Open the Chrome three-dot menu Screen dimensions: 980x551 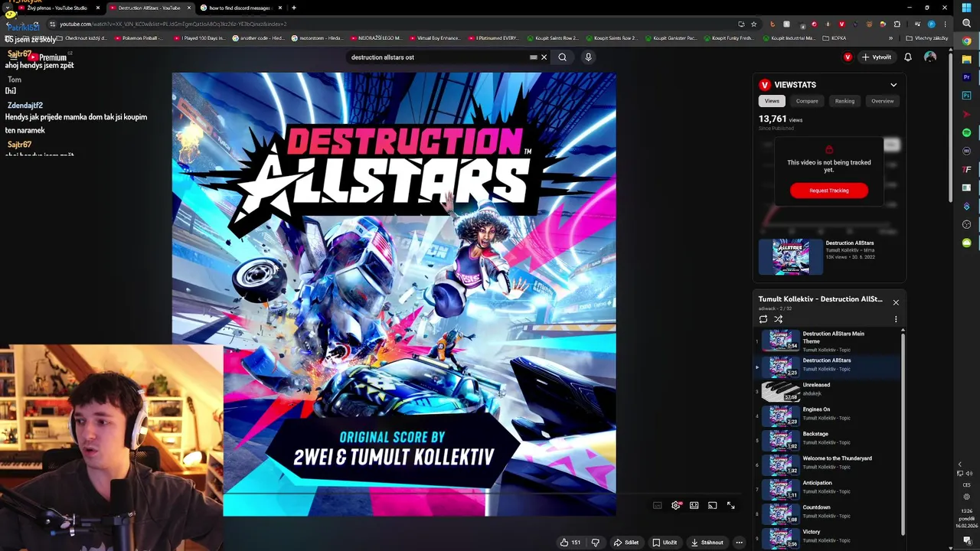click(x=944, y=24)
